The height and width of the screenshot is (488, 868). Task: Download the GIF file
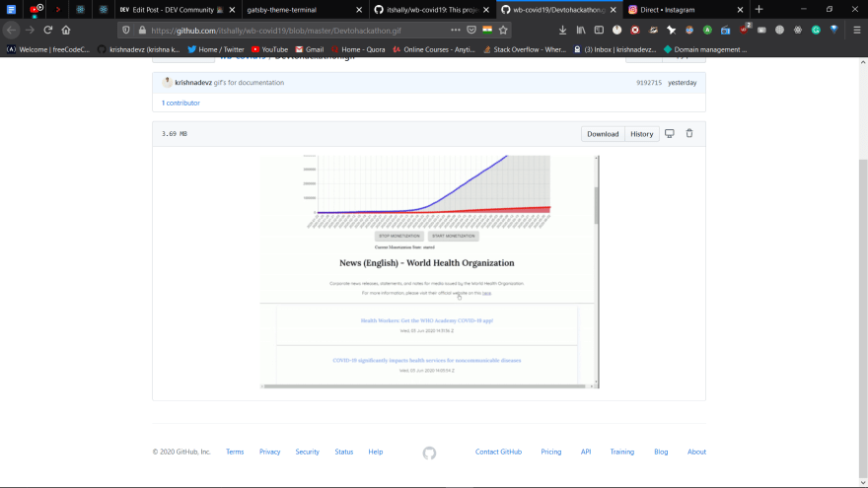(603, 134)
